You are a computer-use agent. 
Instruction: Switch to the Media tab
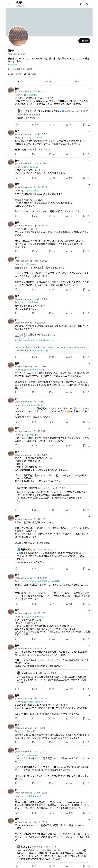click(78, 82)
